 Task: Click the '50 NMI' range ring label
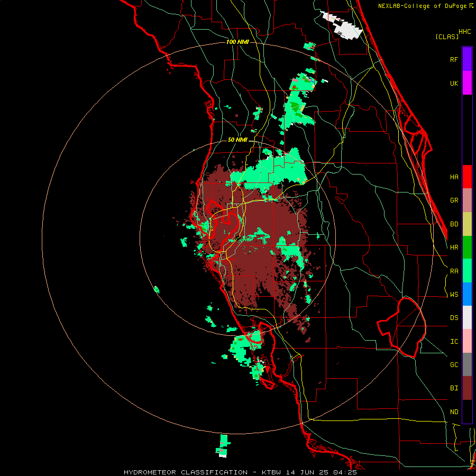coord(237,140)
